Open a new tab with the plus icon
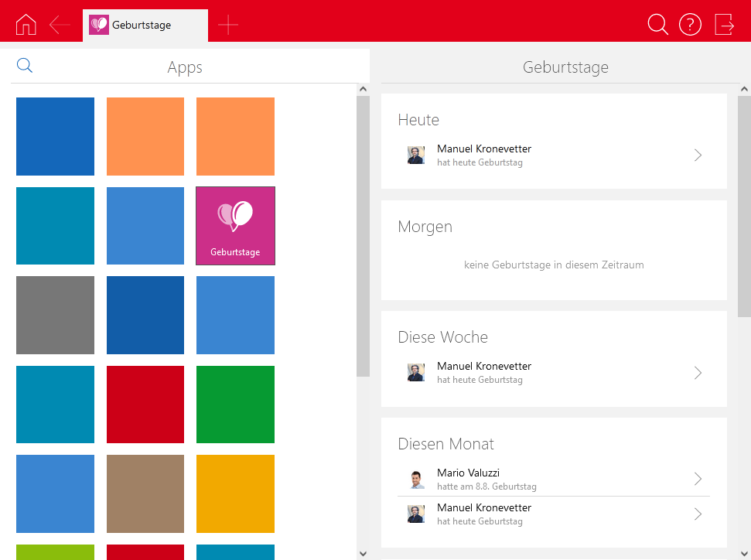This screenshot has height=560, width=751. click(228, 25)
